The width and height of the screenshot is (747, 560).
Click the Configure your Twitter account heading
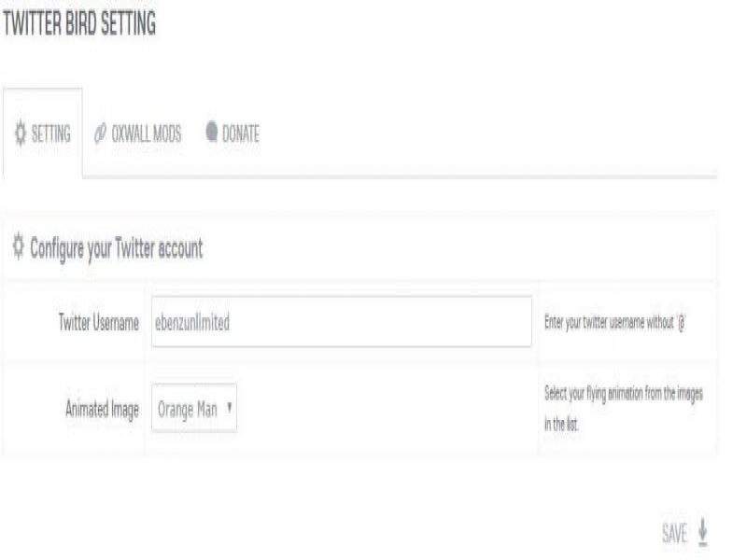tap(117, 249)
